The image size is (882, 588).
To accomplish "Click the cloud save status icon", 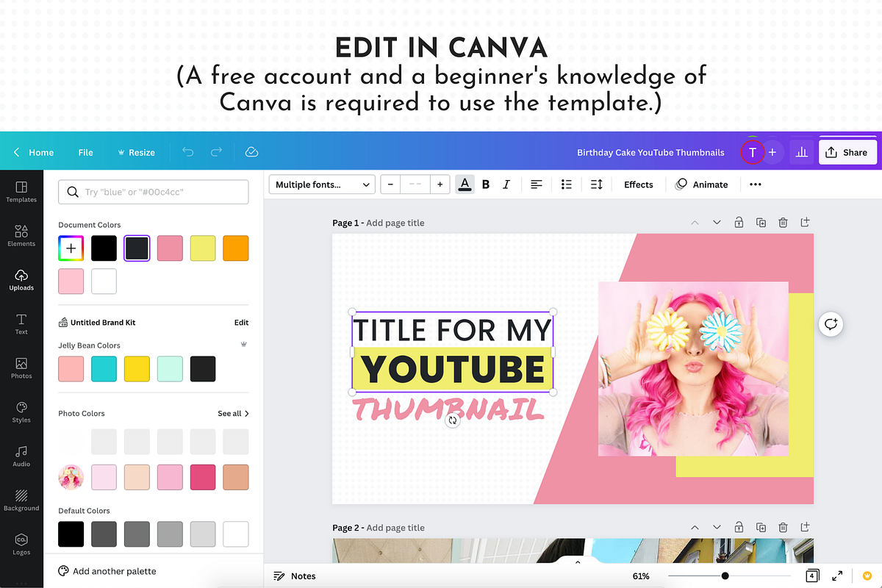I will coord(251,152).
